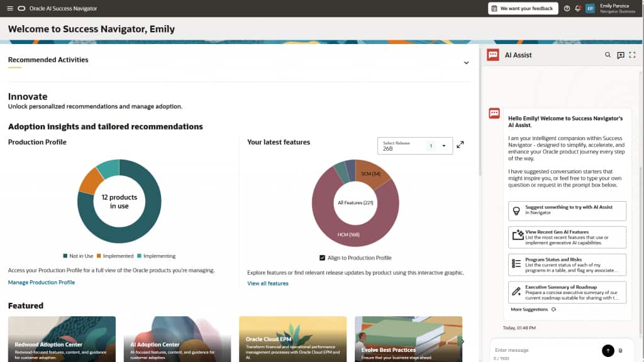Screen dimensions: 644x362
Task: Refresh More Suggestions
Action: coord(553,309)
